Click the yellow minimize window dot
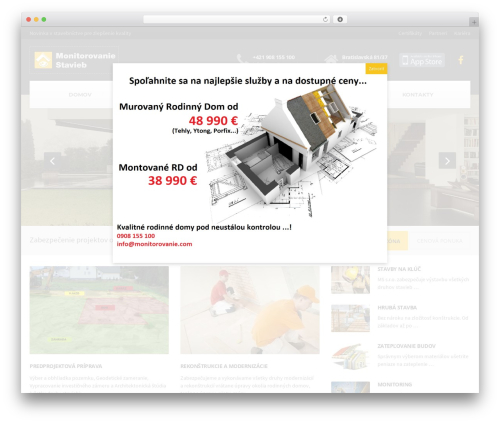Screen dimensions: 500x423 tap(36, 20)
